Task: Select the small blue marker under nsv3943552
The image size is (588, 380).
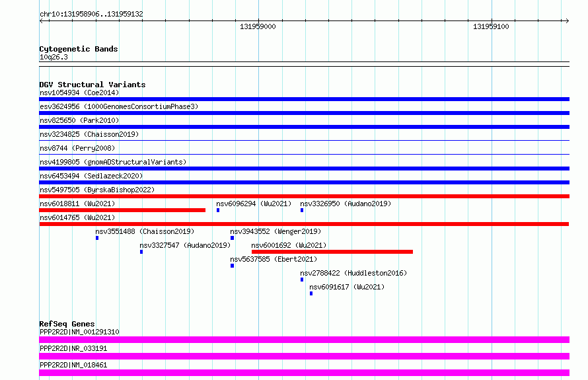Action: [x=232, y=238]
